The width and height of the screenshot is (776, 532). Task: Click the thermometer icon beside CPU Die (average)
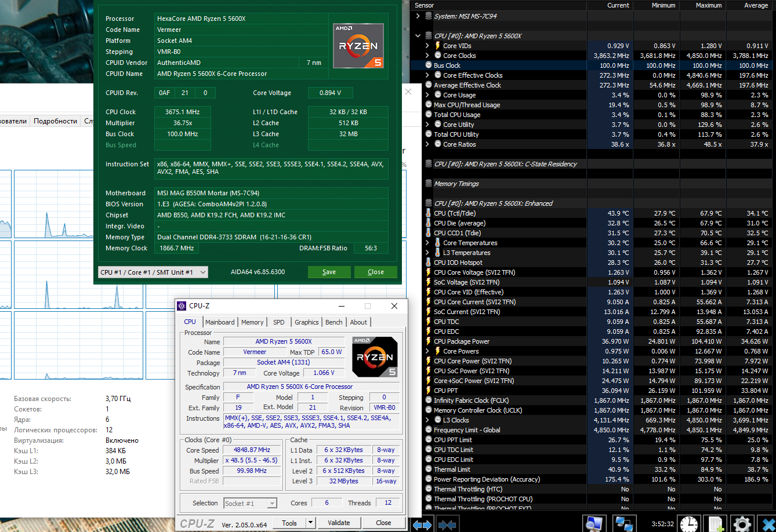pos(429,223)
